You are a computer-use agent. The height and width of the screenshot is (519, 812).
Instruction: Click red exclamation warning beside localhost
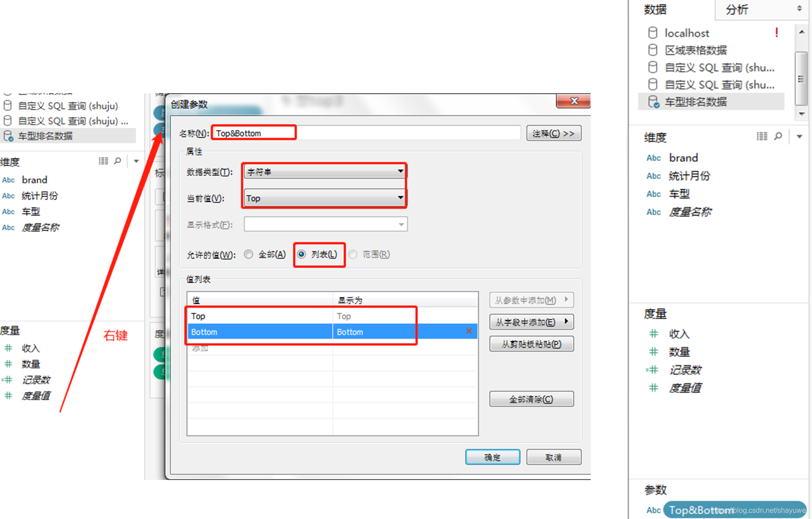click(776, 32)
